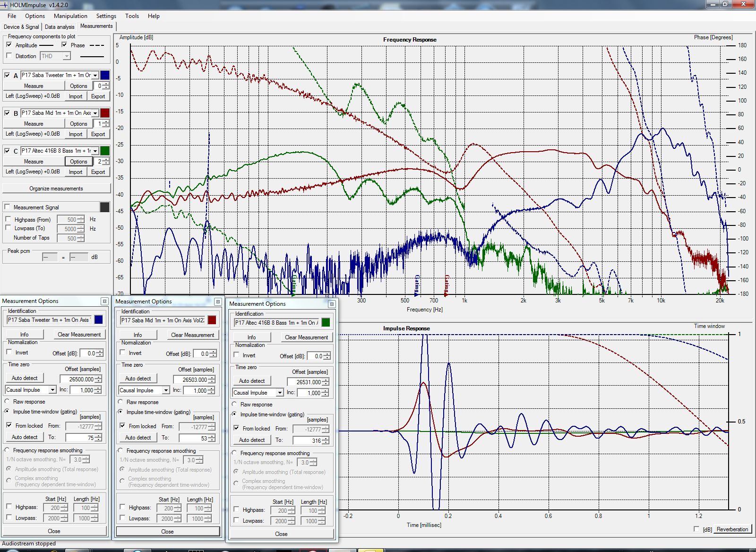Viewport: 756px width, 552px height.
Task: Click green color swatch of measurement C
Action: click(105, 151)
